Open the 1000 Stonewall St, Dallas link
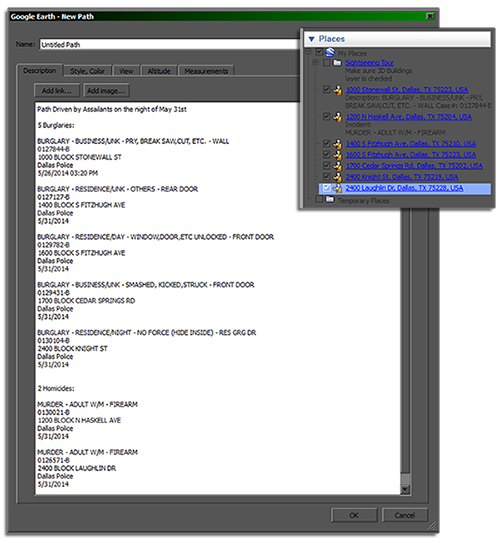The height and width of the screenshot is (543, 500). 407,90
